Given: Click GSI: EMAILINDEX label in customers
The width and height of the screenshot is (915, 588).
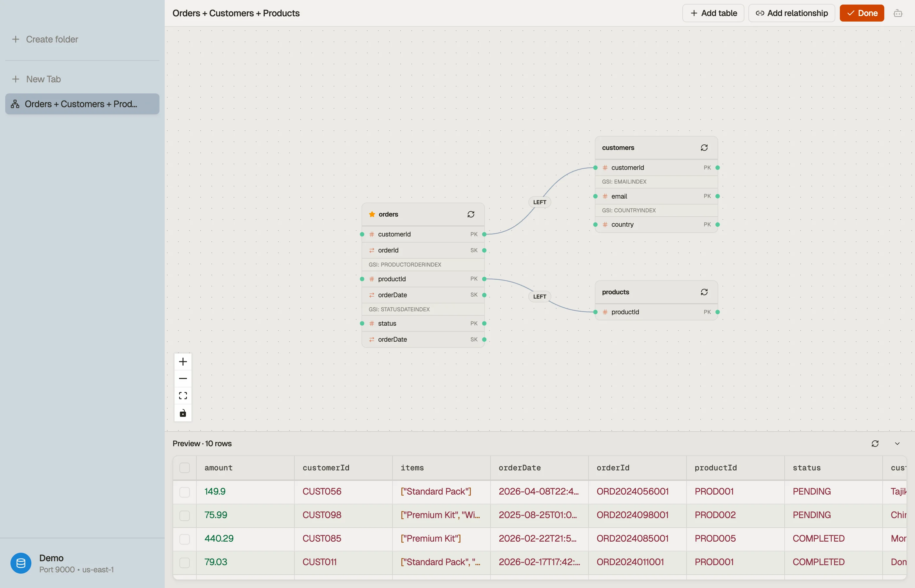Looking at the screenshot, I should [624, 182].
